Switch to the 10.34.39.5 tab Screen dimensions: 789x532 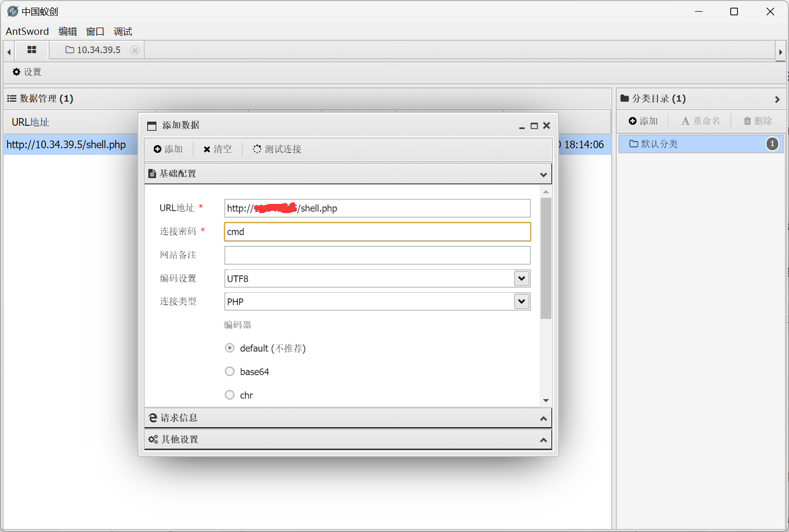93,50
